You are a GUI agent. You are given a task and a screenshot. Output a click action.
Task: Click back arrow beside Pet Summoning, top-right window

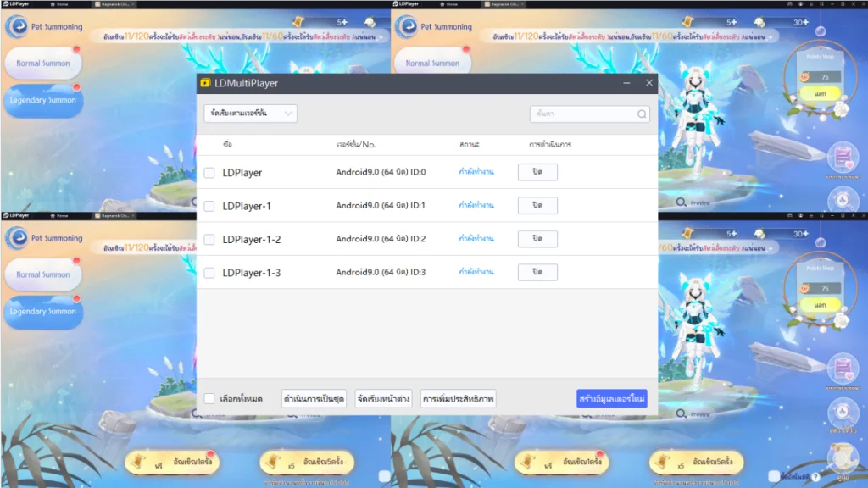click(x=408, y=26)
